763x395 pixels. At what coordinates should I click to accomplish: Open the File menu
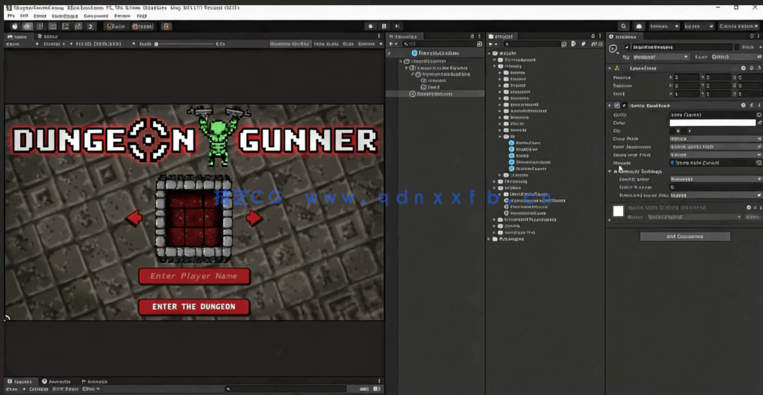[x=11, y=16]
